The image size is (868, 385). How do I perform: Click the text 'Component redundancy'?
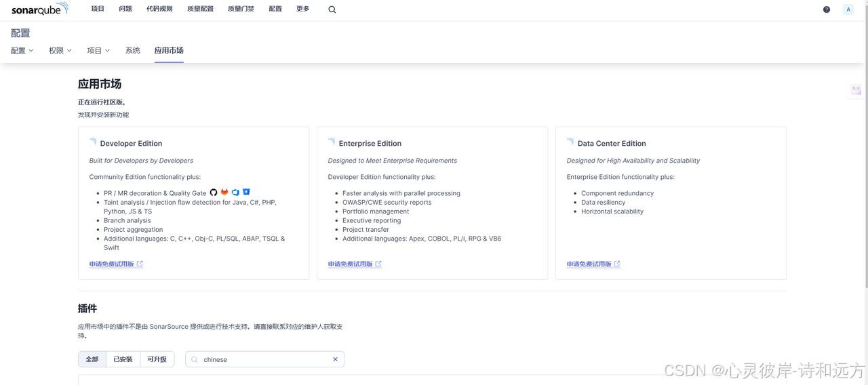tap(618, 193)
